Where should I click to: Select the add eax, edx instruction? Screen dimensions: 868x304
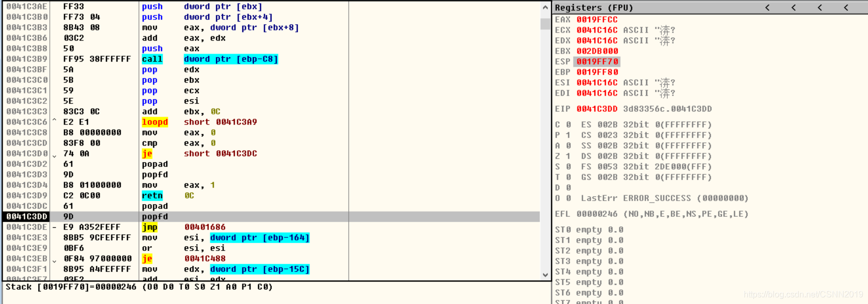tap(184, 38)
